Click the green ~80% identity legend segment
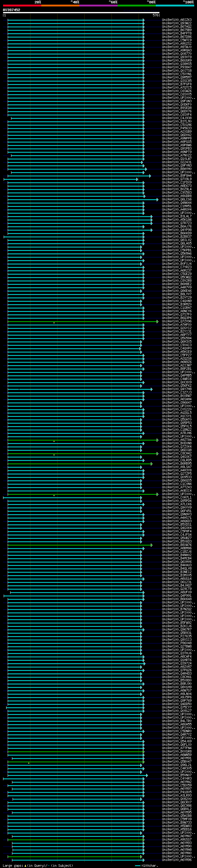Image resolution: width=197 pixels, height=868 pixels. 137,6
